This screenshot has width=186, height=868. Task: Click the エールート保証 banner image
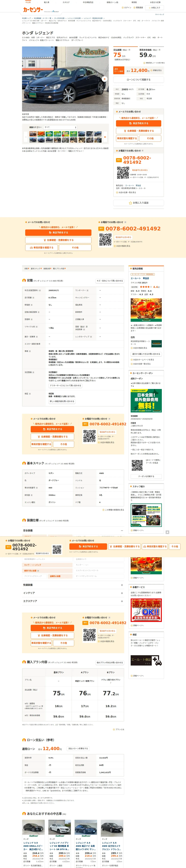[x=146, y=660]
